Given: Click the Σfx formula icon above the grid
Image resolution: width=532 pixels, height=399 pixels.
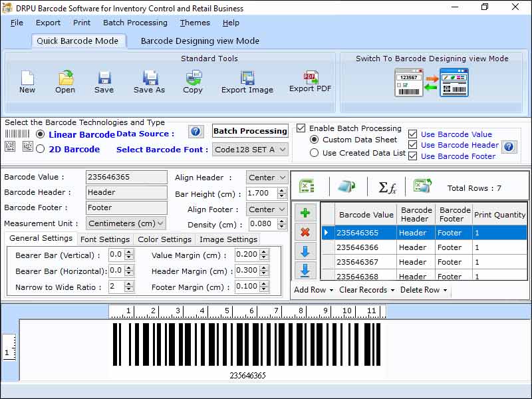Looking at the screenshot, I should [388, 187].
